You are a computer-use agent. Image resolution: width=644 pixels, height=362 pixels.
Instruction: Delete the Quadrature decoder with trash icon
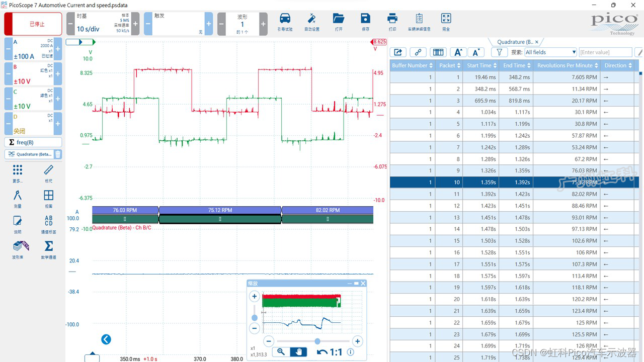(58, 154)
